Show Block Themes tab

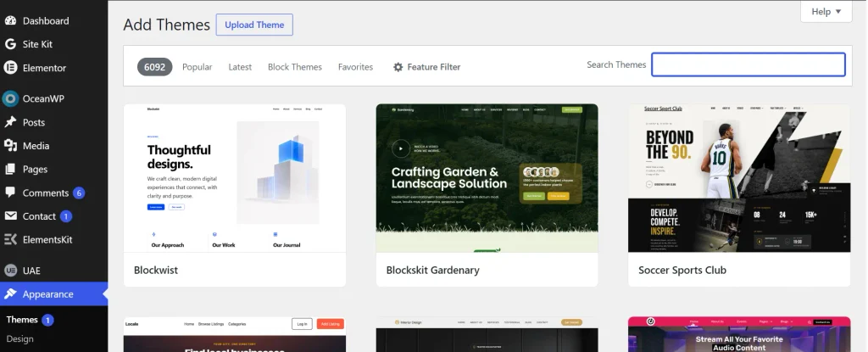click(294, 66)
